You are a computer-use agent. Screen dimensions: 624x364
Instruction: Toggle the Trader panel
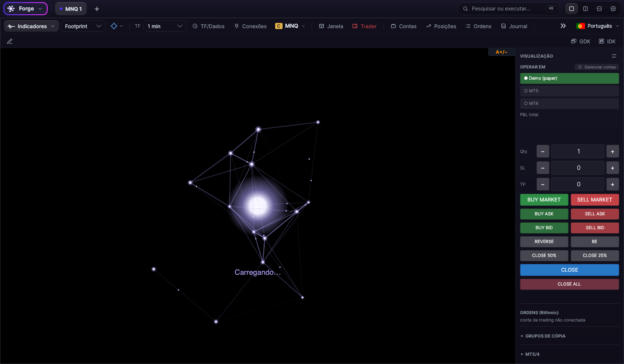coord(364,26)
